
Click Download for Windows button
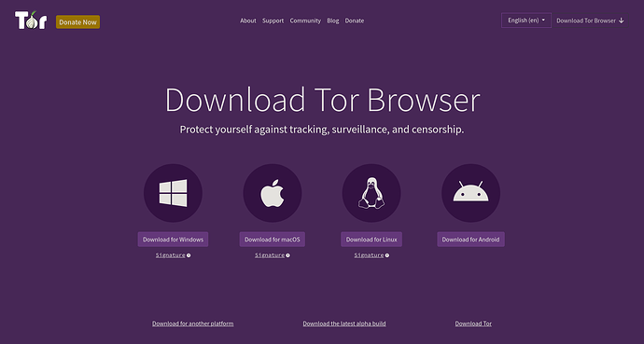[x=173, y=240]
